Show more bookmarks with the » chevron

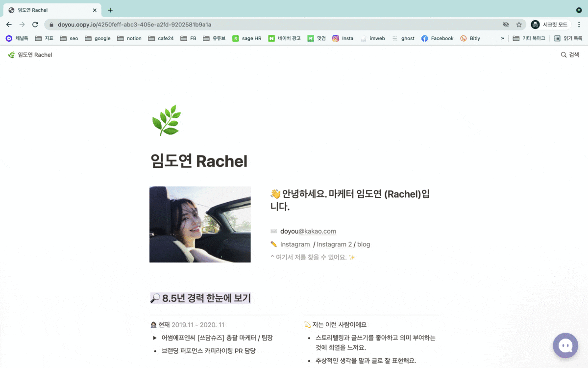tap(502, 38)
